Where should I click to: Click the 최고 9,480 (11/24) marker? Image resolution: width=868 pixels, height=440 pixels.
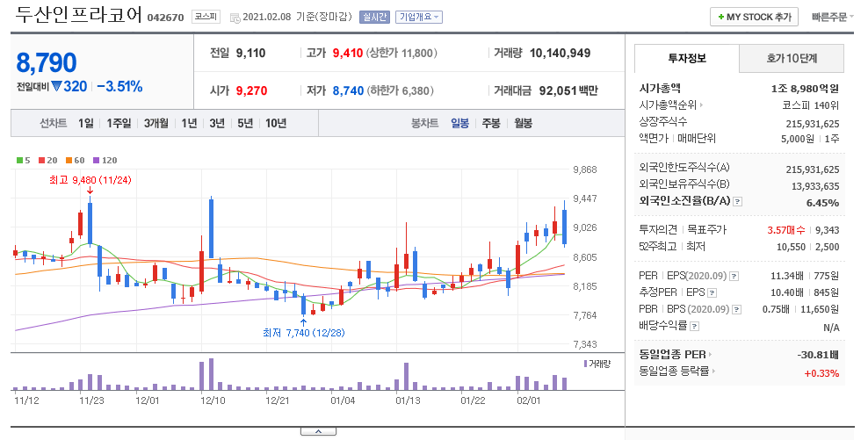tap(90, 180)
